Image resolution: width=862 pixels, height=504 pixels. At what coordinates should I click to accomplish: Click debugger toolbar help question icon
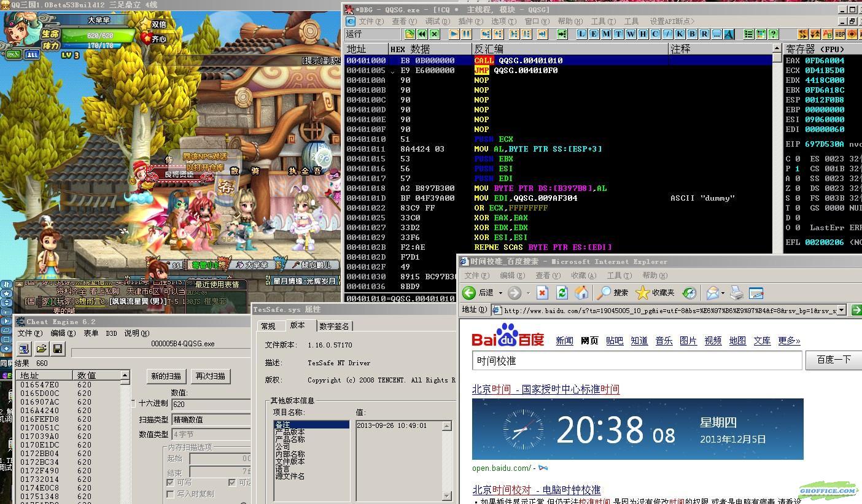(x=774, y=34)
